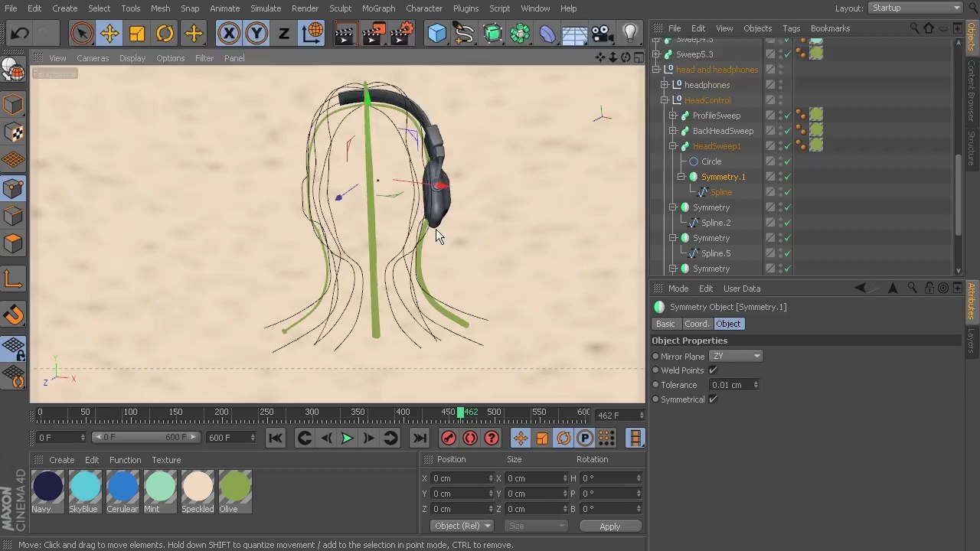This screenshot has height=551, width=980.
Task: Open the Axis tool icon
Action: point(14,279)
